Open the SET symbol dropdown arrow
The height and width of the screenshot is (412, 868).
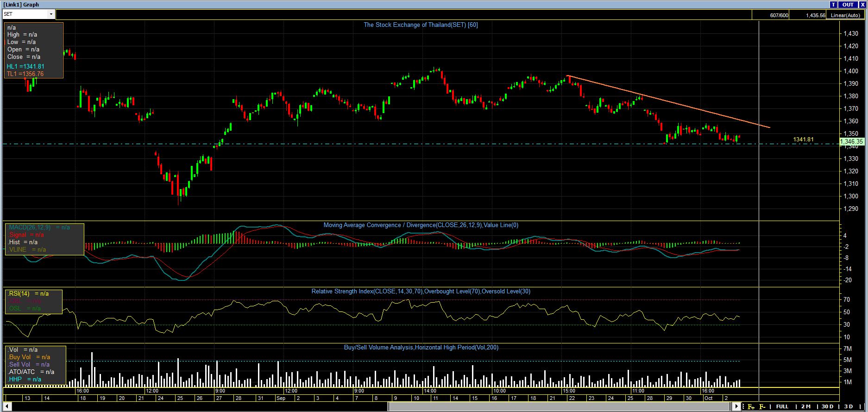(51, 14)
